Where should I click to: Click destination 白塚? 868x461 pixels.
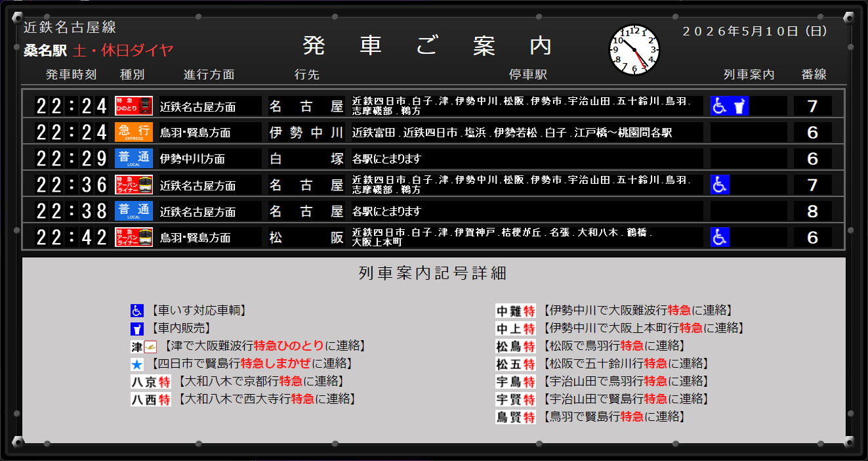pyautogui.click(x=306, y=159)
